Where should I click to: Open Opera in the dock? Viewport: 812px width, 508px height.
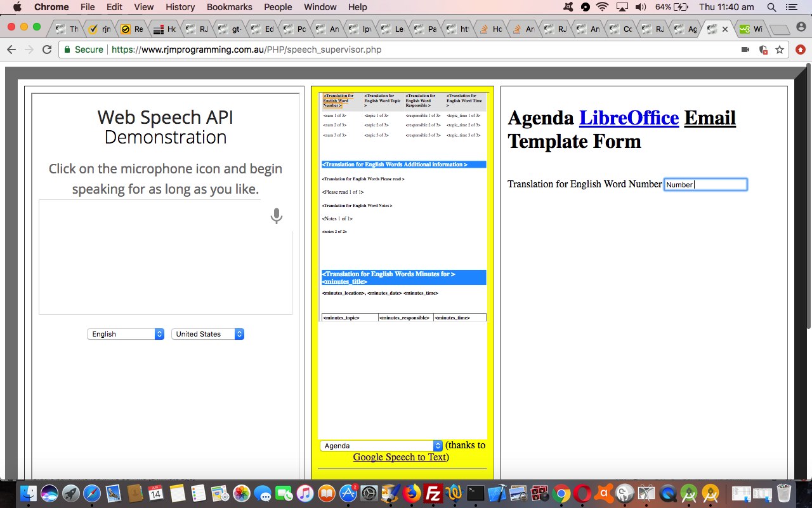pos(582,493)
